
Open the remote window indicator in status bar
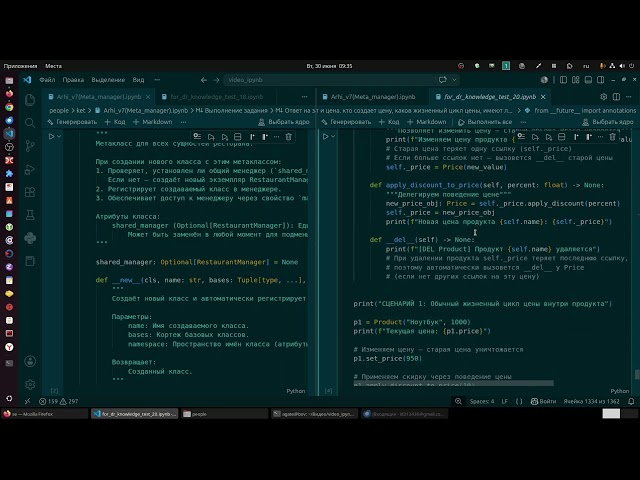click(x=27, y=401)
